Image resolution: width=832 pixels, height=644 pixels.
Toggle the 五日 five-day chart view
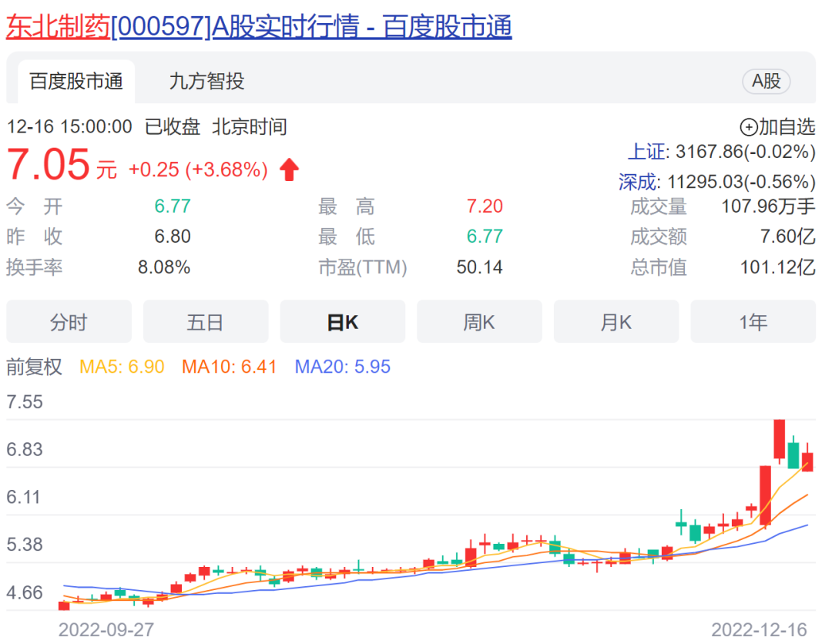point(206,322)
